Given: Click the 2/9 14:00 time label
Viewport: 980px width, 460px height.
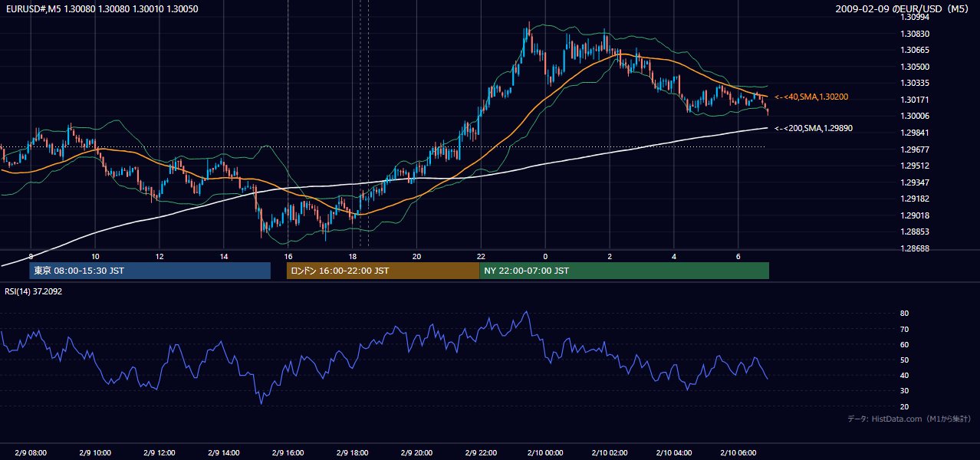Looking at the screenshot, I should point(224,453).
